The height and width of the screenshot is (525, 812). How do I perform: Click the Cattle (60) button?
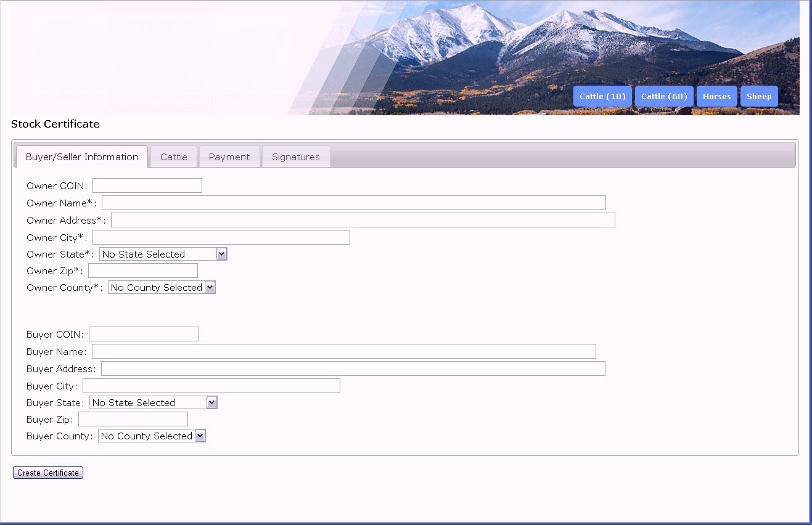point(663,96)
